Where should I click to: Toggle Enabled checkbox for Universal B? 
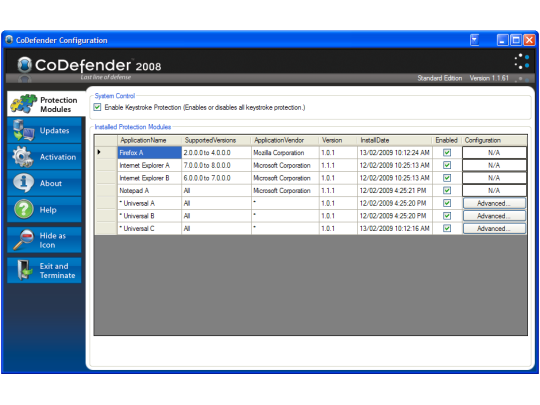point(447,216)
